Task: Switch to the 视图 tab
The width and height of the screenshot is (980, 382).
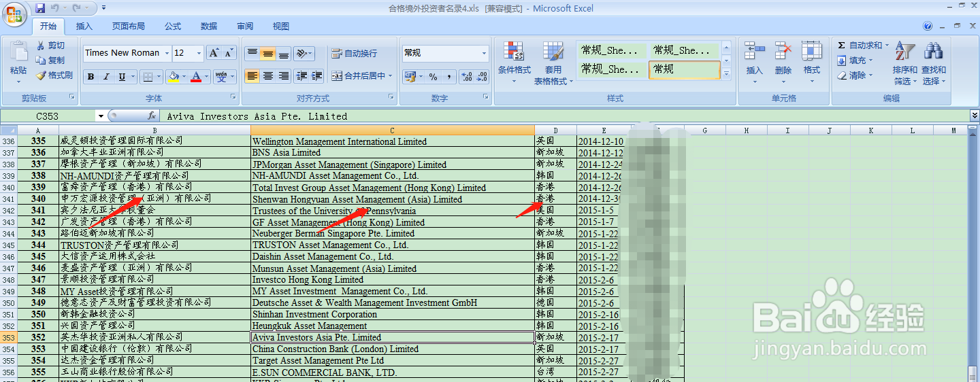Action: pos(281,27)
